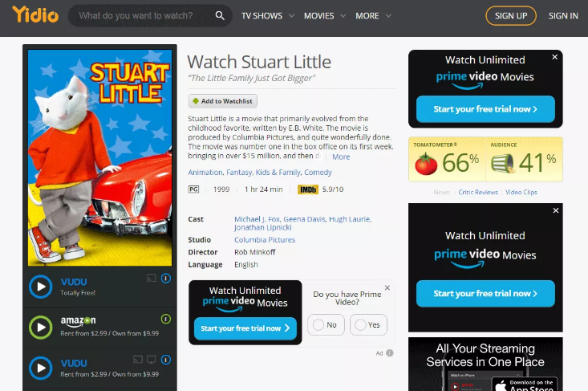Click the Sign Up button

pyautogui.click(x=511, y=16)
